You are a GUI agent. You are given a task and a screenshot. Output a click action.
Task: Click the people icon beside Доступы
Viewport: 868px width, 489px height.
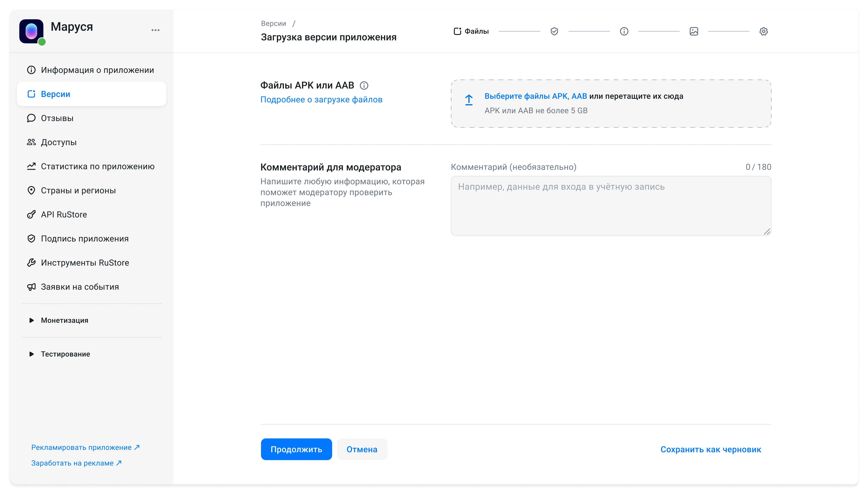click(x=31, y=142)
